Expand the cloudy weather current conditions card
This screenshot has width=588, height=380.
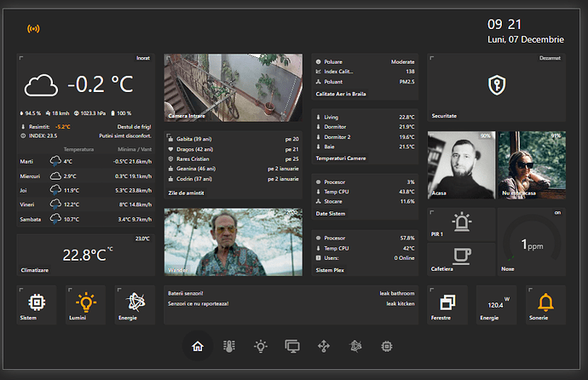pos(85,85)
